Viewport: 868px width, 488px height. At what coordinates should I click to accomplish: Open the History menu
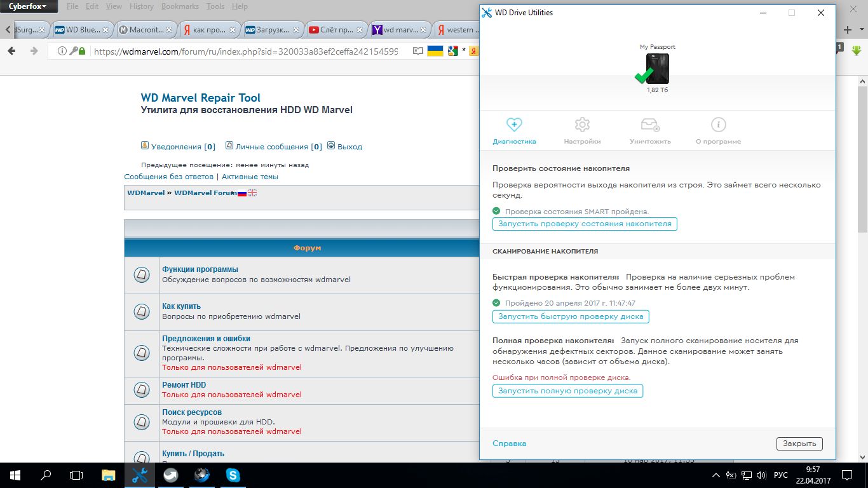(141, 6)
